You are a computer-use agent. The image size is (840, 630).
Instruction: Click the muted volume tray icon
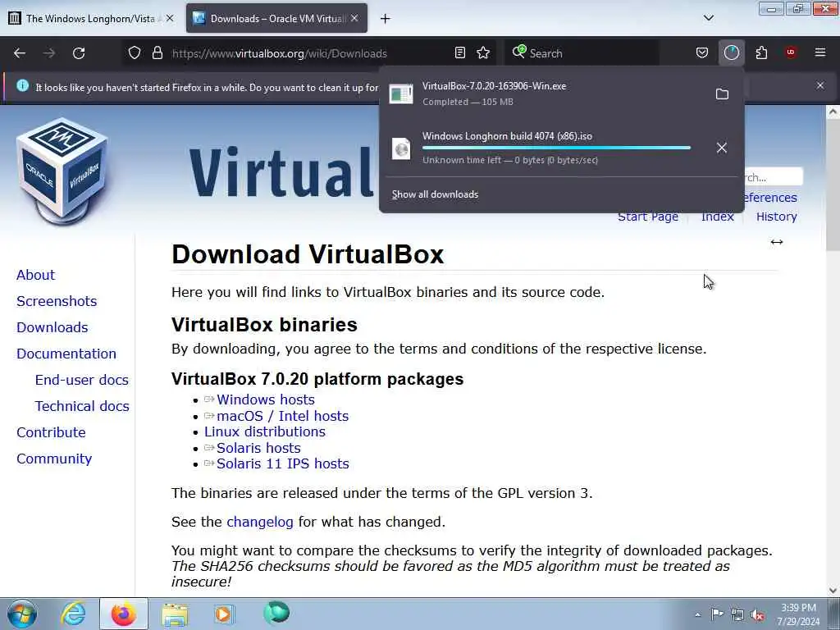[757, 615]
